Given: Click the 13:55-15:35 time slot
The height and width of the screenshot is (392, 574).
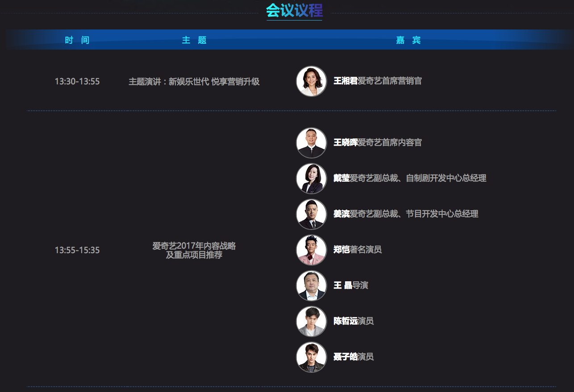Looking at the screenshot, I should click(77, 250).
